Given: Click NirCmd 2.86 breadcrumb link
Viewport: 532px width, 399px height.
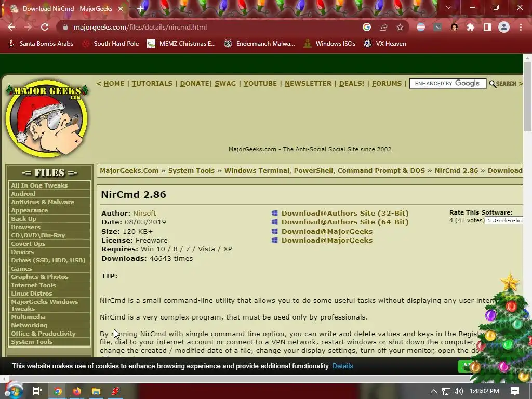Looking at the screenshot, I should (x=456, y=170).
